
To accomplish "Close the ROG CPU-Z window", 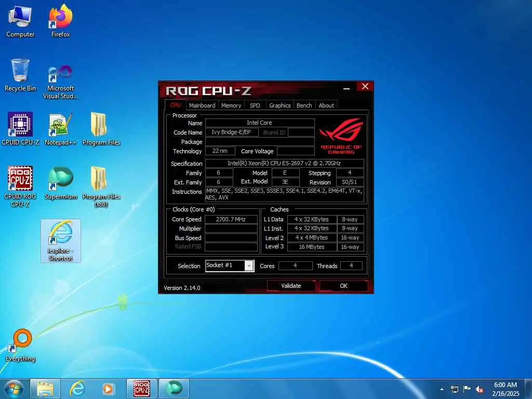I will tap(365, 87).
